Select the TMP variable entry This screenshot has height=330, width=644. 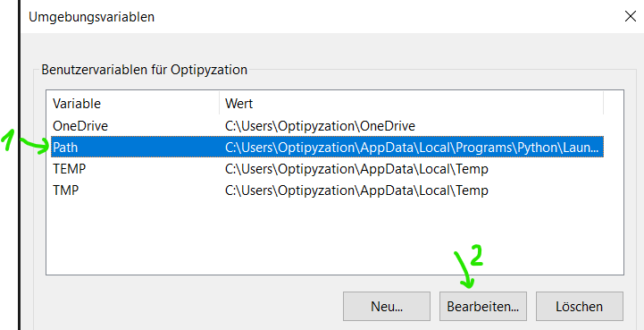[x=327, y=190]
